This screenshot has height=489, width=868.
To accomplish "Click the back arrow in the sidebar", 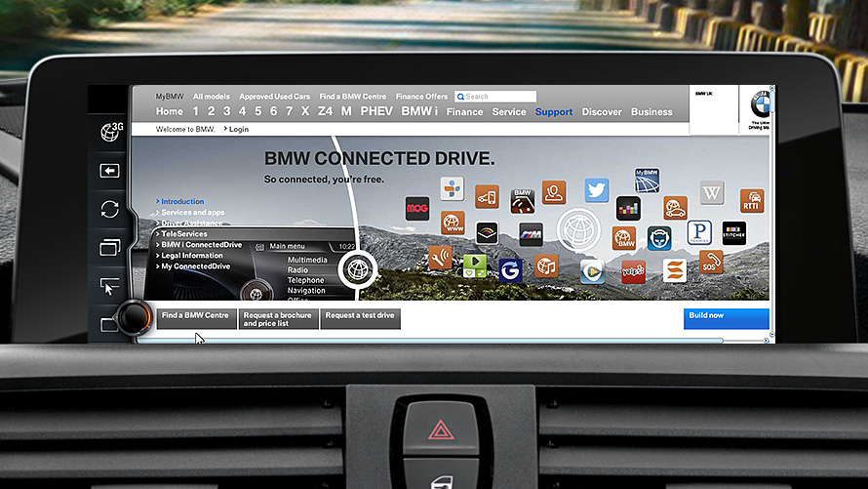I will pyautogui.click(x=109, y=171).
